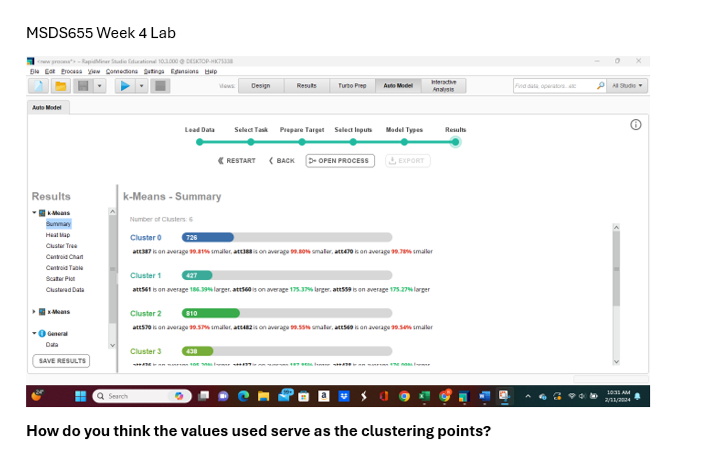The image size is (703, 473).
Task: Click the Results tree scroll up arrow
Action: (x=113, y=212)
